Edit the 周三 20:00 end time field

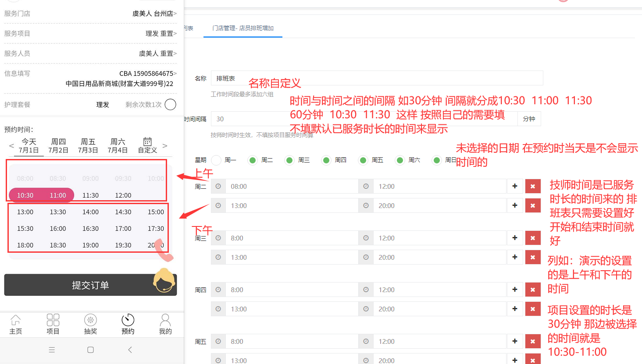(x=439, y=258)
